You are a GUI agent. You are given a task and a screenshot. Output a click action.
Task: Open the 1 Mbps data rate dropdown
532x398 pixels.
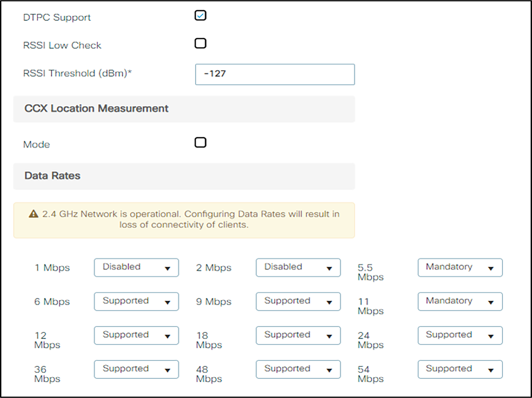click(136, 268)
